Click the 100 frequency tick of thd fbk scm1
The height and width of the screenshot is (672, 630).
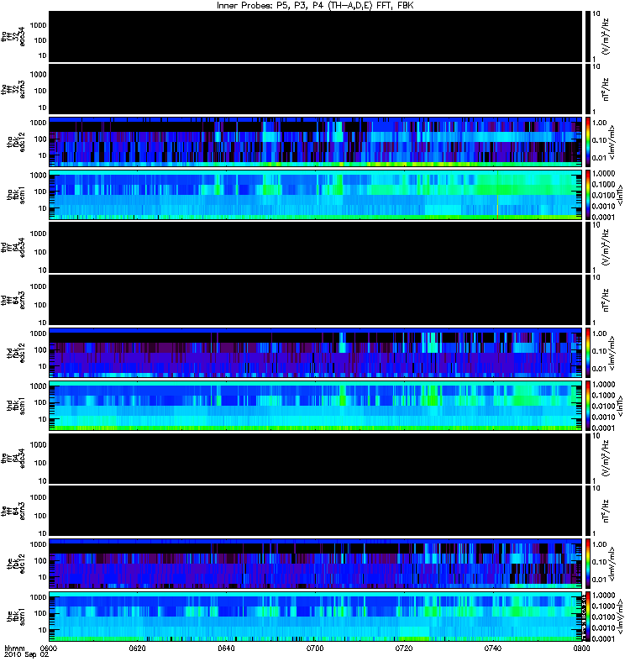point(40,403)
